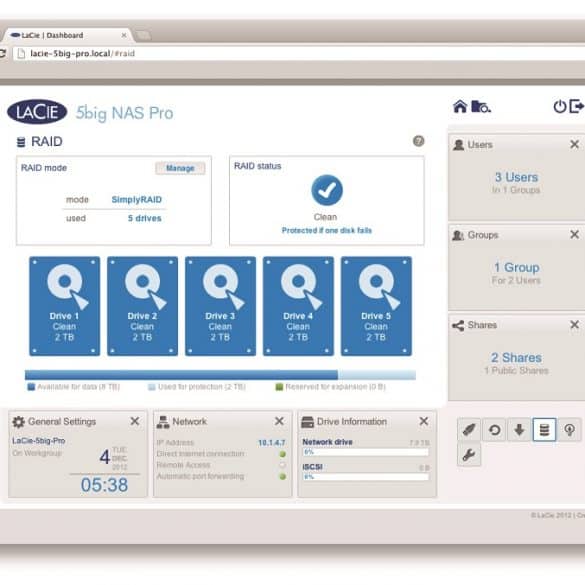Click the iSCSI label
Viewport: 585px width, 585px height.
pyautogui.click(x=313, y=467)
